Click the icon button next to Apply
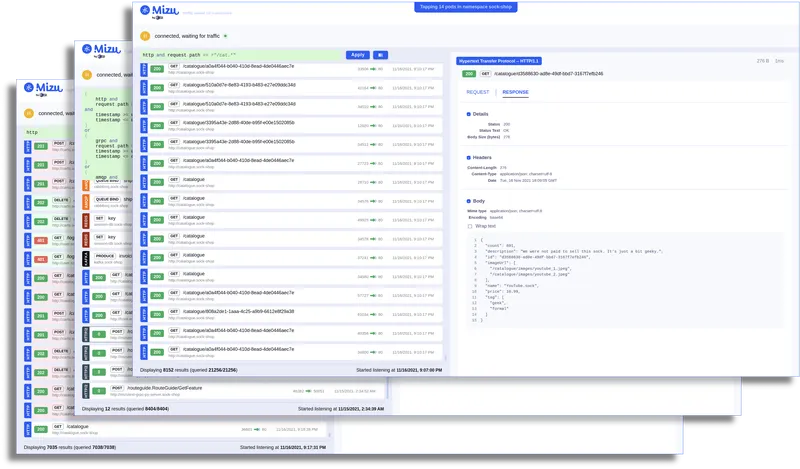 [380, 55]
